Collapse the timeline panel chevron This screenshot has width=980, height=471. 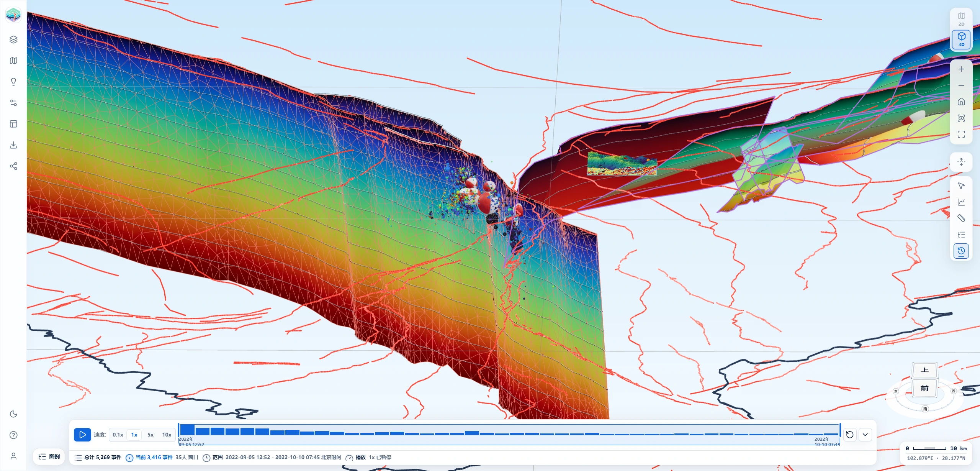pos(865,435)
